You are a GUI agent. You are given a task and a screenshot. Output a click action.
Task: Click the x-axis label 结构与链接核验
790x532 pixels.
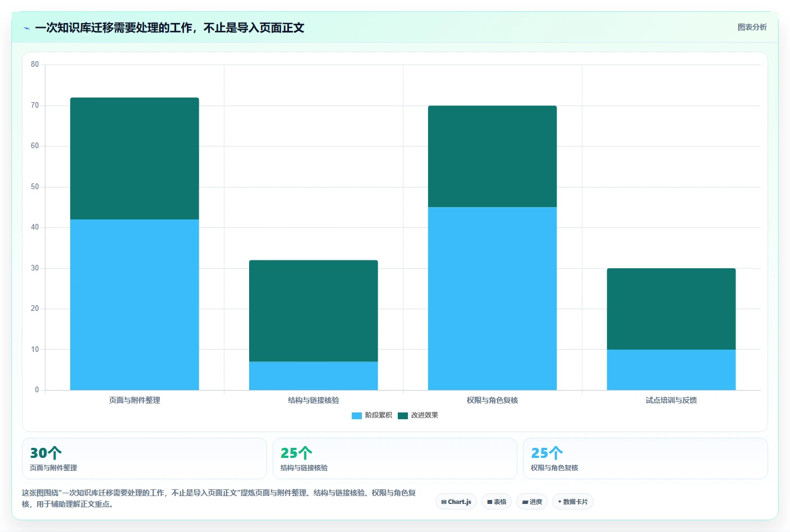[314, 400]
